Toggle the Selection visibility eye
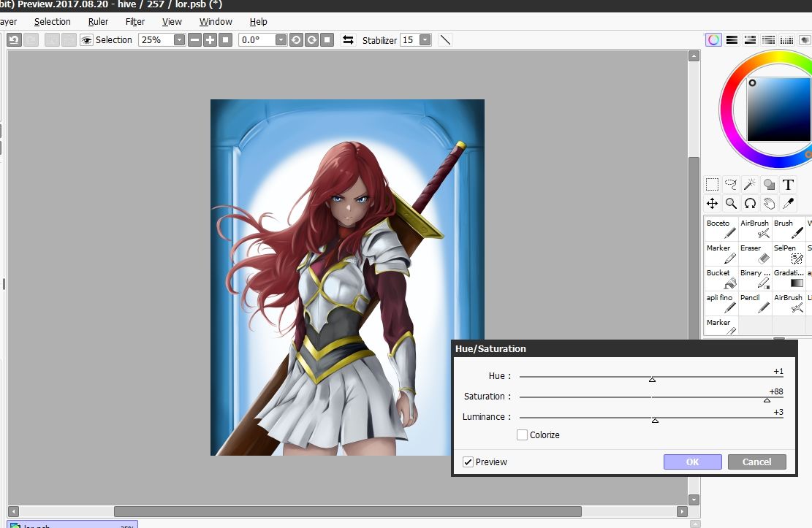 [86, 40]
